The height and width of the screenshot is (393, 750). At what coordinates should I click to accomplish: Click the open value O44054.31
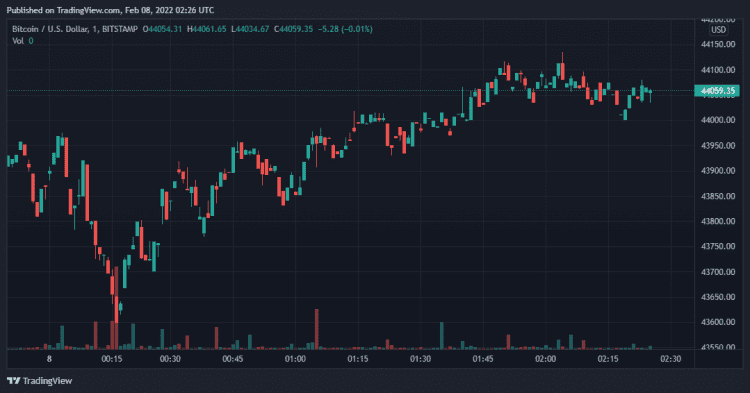point(162,29)
